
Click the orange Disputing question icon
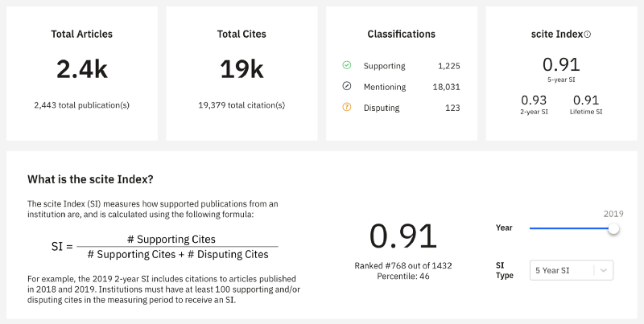click(x=347, y=107)
